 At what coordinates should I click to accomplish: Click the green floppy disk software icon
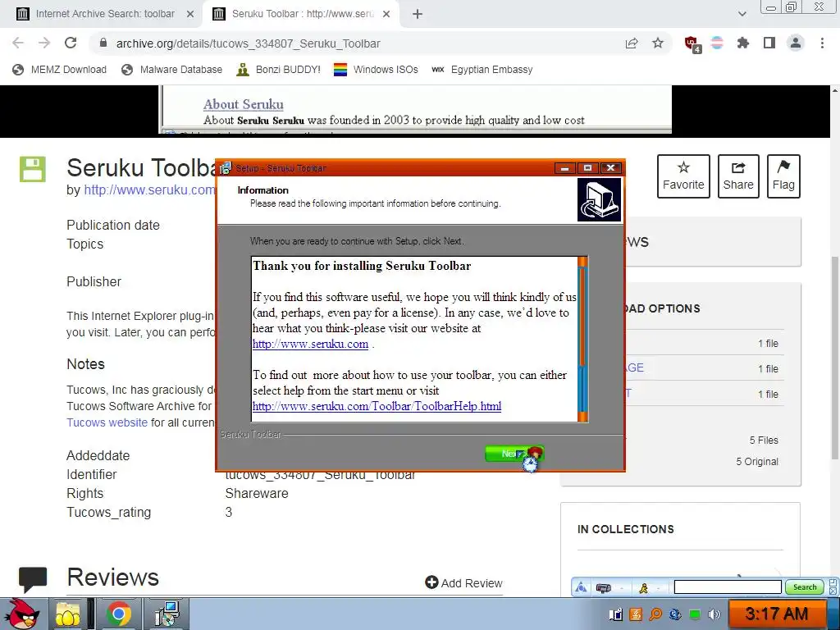[33, 169]
